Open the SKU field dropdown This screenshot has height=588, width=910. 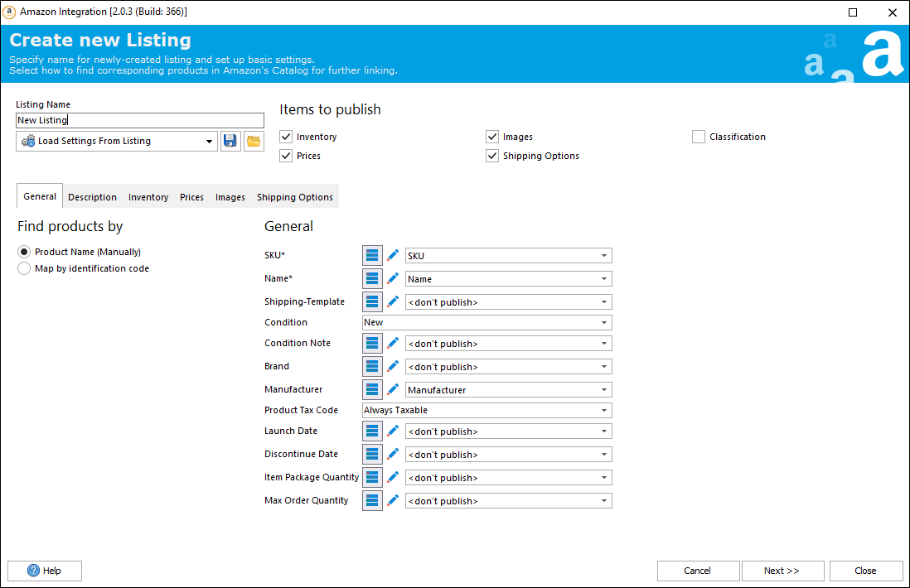508,256
